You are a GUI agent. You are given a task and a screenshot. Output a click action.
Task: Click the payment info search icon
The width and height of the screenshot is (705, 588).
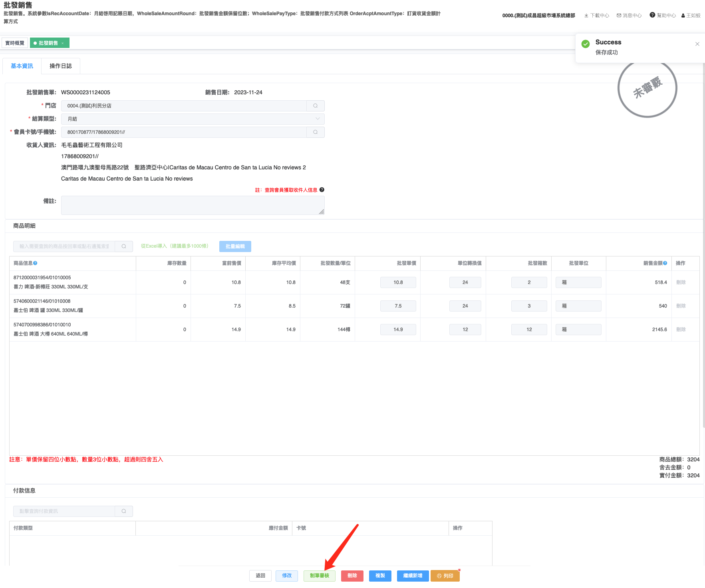point(124,511)
